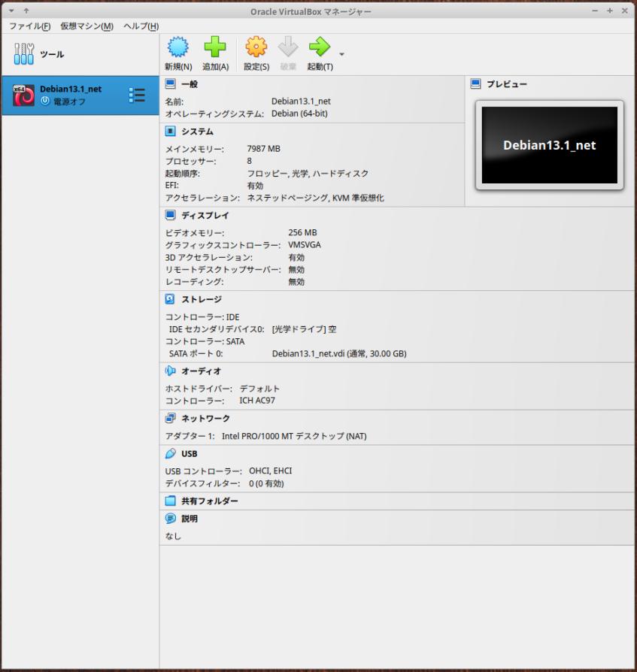637x672 pixels.
Task: Click the 一般 section monitor icon
Action: [170, 84]
